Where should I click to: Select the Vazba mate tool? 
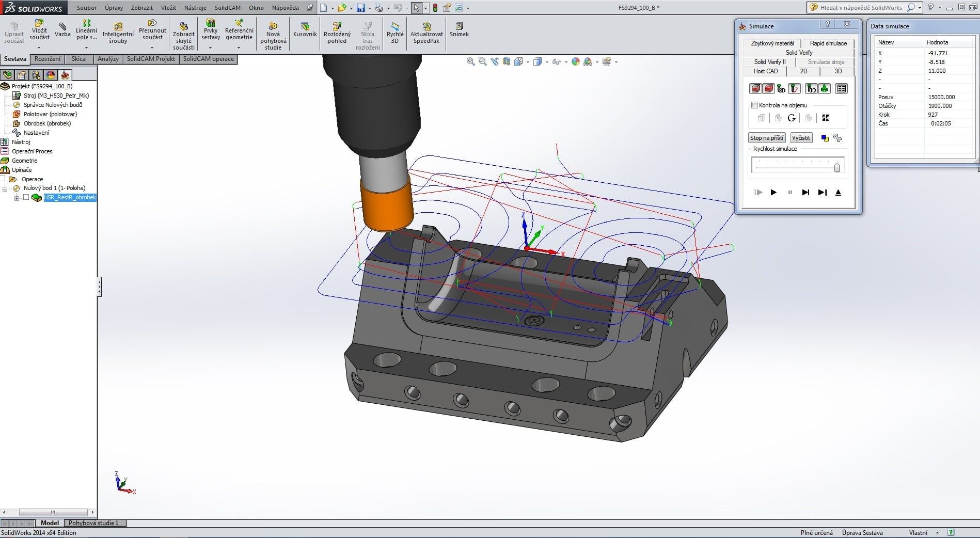62,29
